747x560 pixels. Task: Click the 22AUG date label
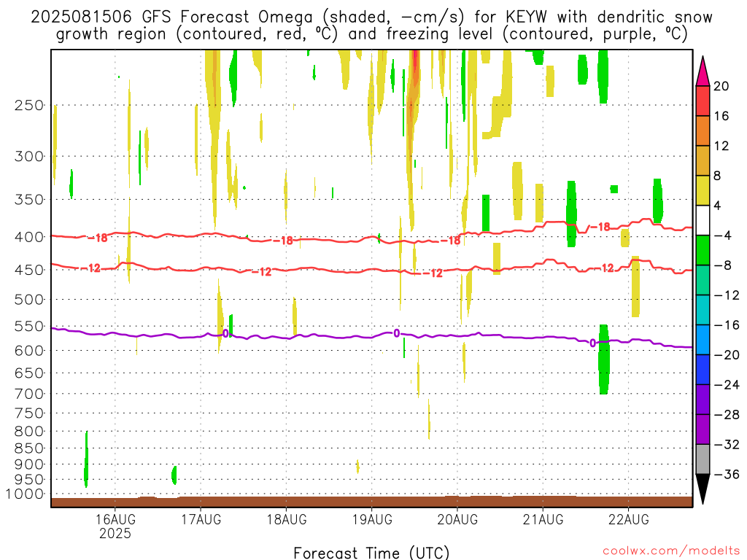(628, 519)
